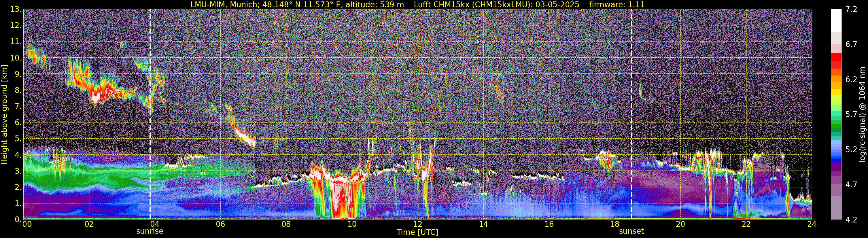Click the white segment of the colorbar
The image size is (868, 238).
[836, 20]
